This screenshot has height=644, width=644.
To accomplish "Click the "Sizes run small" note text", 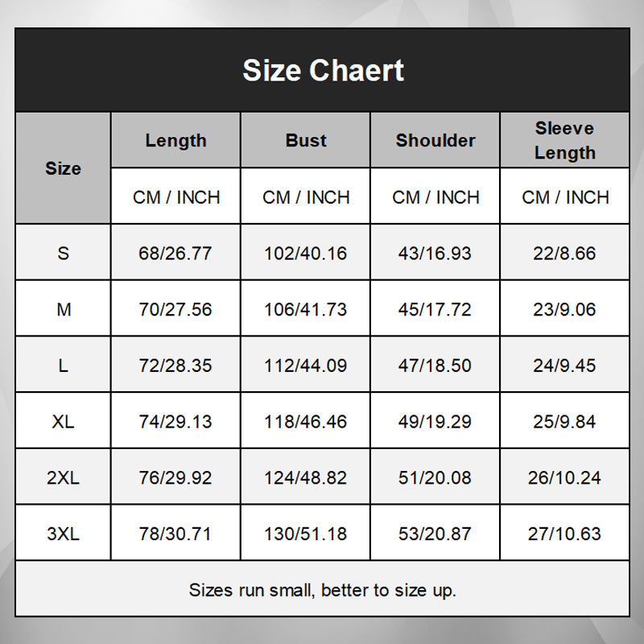I will click(323, 590).
